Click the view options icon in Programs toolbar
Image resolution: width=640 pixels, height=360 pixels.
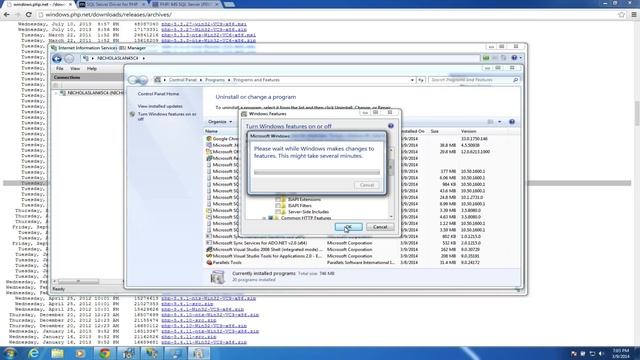(491, 122)
